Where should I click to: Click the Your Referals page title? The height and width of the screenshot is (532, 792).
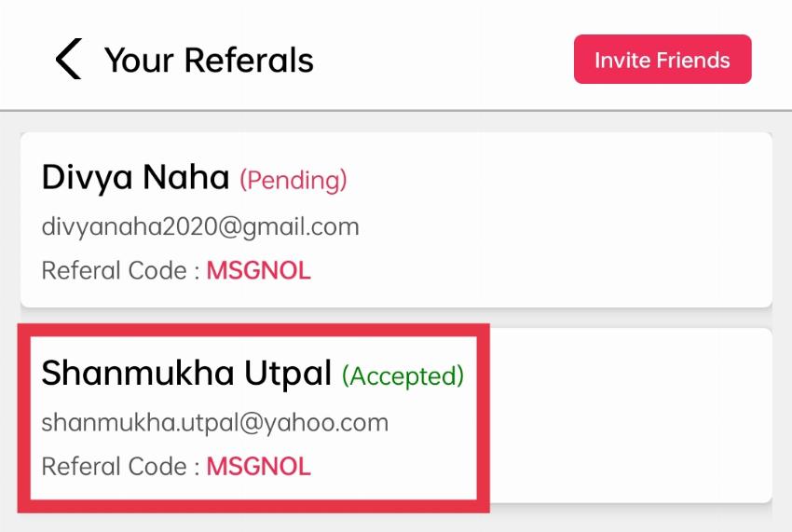tap(209, 61)
